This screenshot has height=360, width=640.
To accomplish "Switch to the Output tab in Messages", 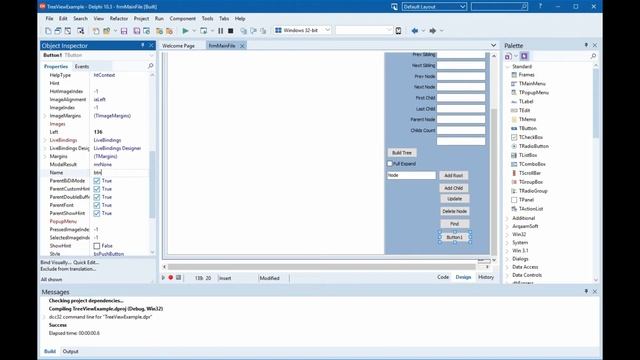I will pos(70,351).
